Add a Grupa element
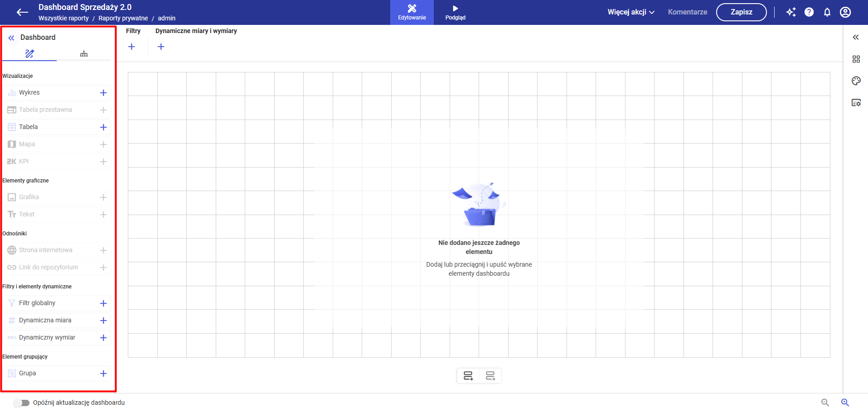Viewport: 868px width, 412px height. click(103, 374)
